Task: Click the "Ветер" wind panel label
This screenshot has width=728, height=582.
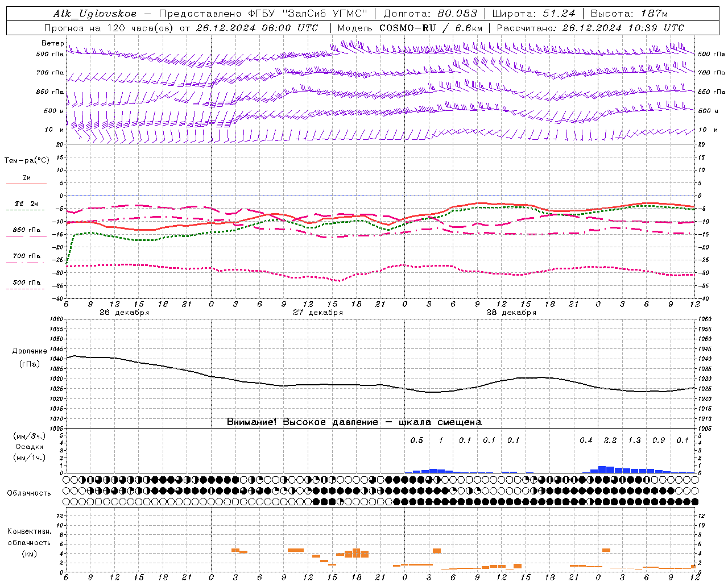Action: pyautogui.click(x=53, y=43)
